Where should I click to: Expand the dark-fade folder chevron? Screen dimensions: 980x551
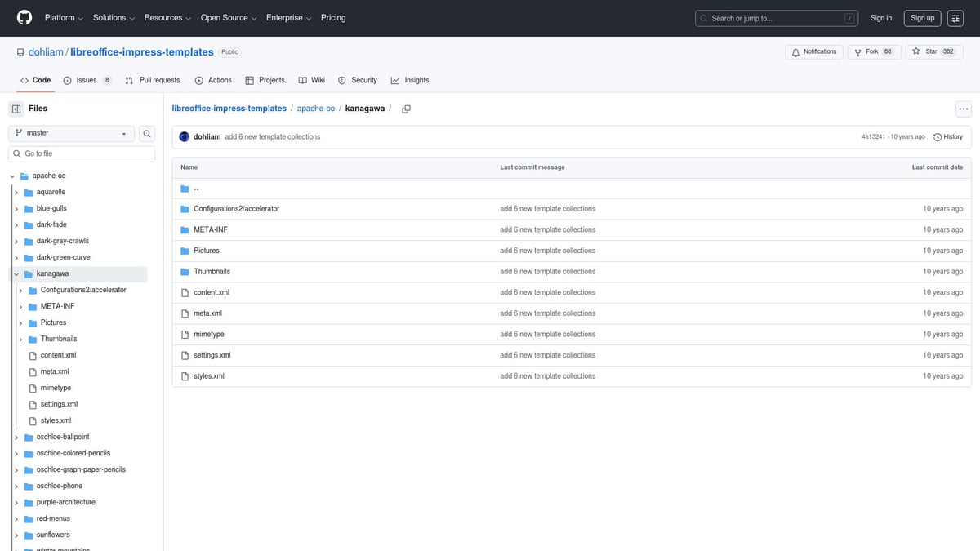point(16,224)
